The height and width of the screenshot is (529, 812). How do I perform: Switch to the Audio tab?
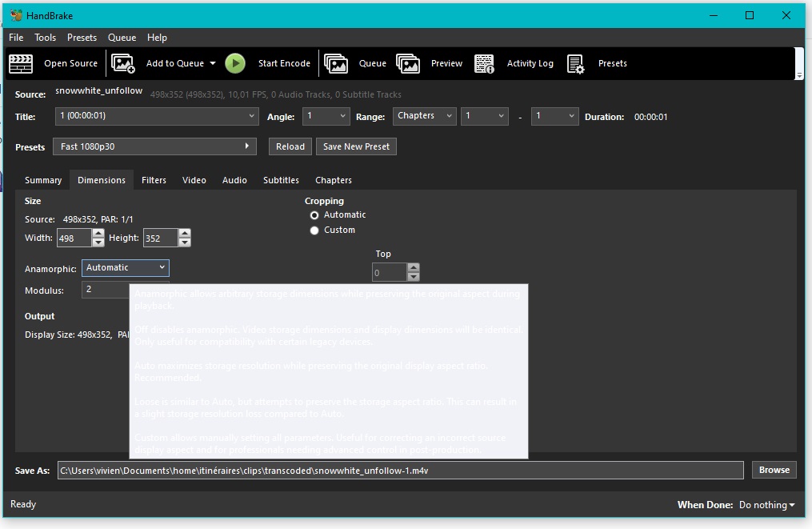234,180
